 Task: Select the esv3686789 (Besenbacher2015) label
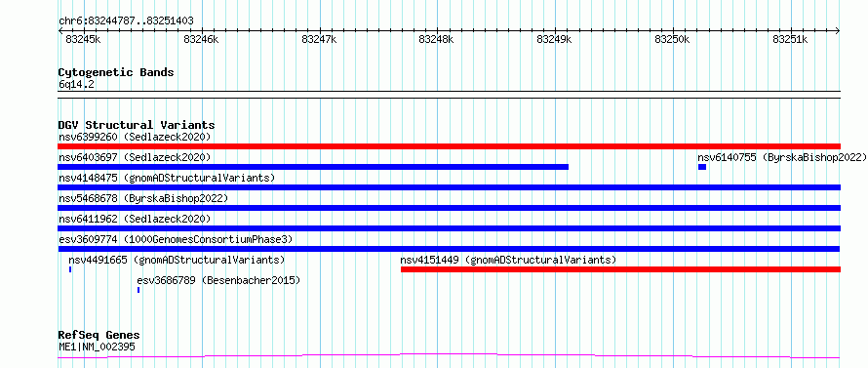[218, 280]
